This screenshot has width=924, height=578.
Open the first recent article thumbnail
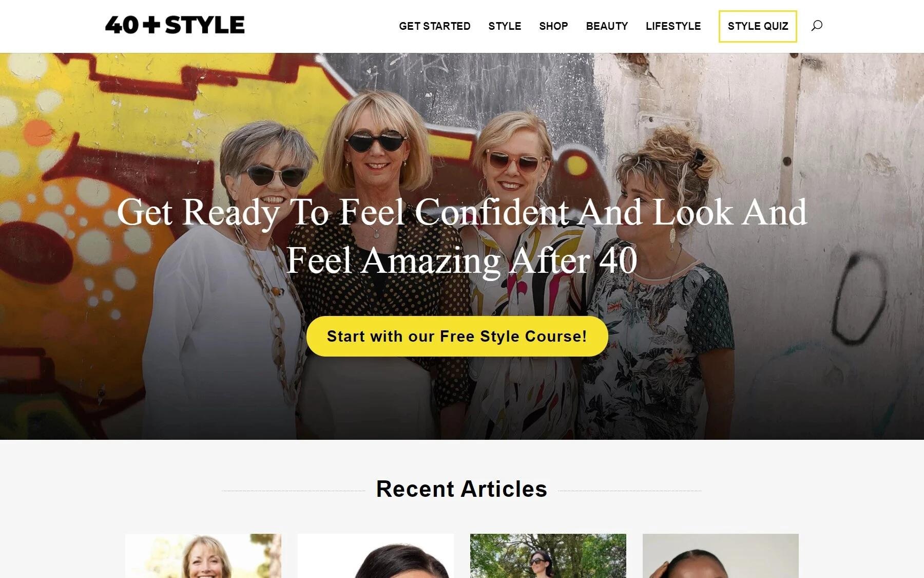click(x=203, y=556)
